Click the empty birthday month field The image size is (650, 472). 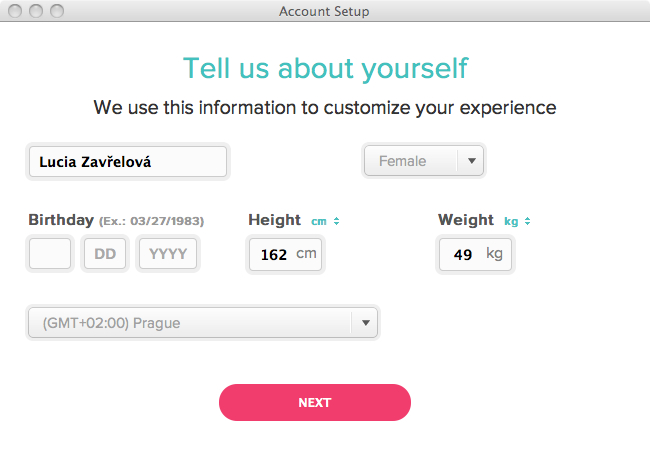pyautogui.click(x=50, y=254)
